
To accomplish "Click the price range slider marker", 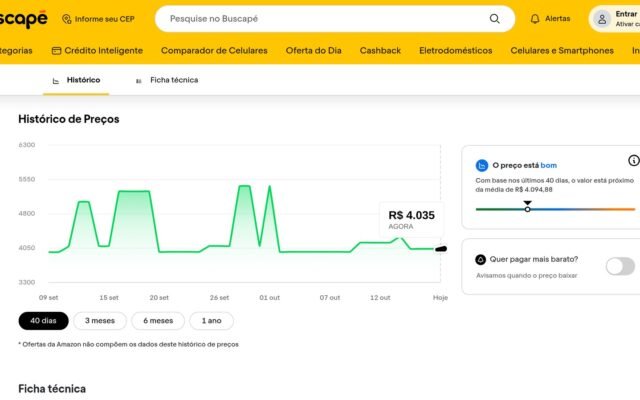I will (x=527, y=209).
